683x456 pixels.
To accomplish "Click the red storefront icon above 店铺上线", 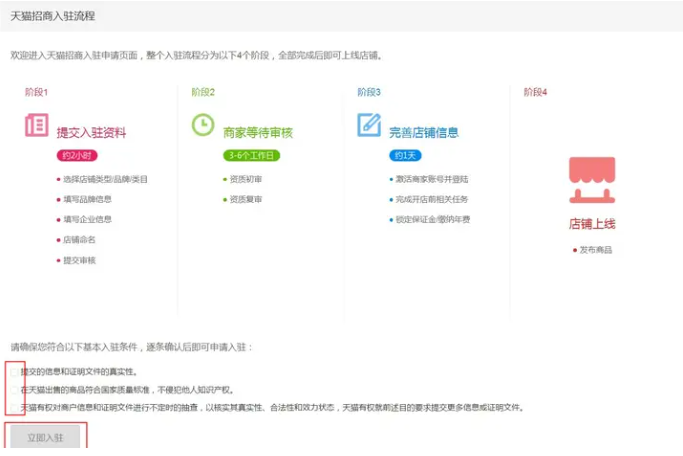I will 592,180.
